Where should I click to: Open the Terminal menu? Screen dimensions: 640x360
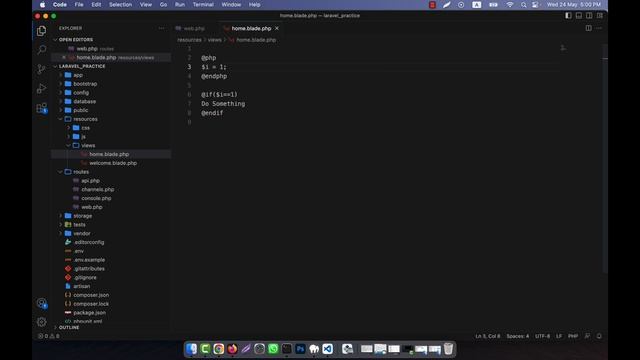[x=203, y=5]
